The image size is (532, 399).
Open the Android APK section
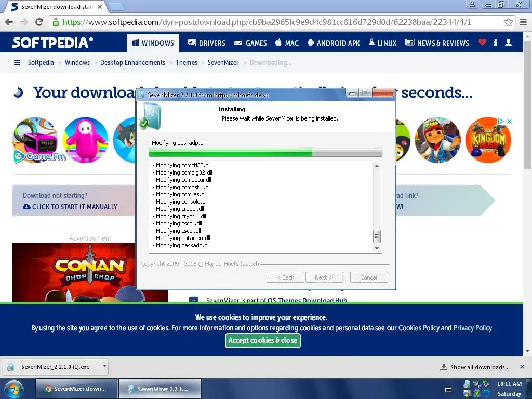point(334,43)
